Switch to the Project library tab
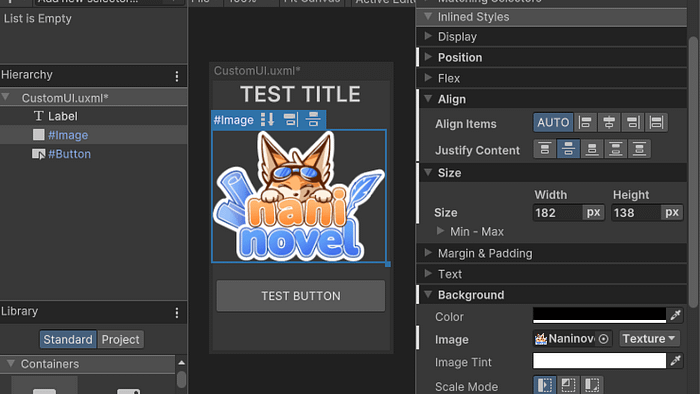 click(121, 339)
